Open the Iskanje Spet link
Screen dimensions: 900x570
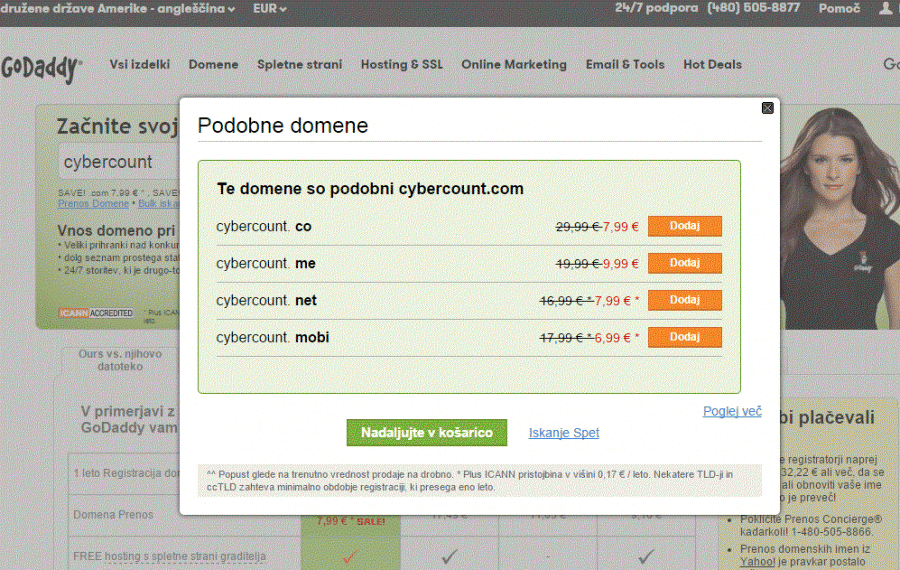coord(564,433)
